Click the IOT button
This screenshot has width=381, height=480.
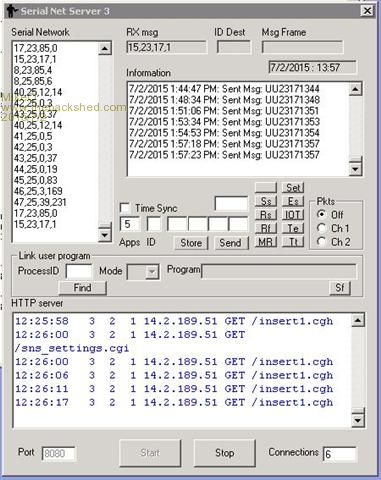(293, 215)
